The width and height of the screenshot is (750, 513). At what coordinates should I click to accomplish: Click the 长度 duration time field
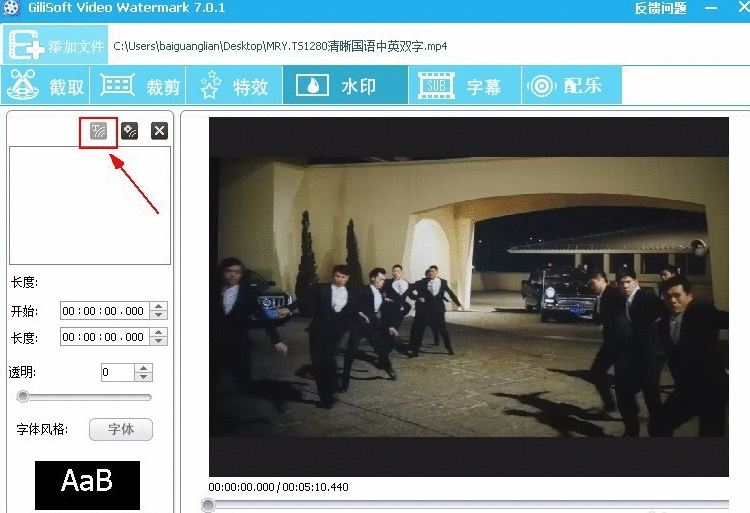coord(104,337)
